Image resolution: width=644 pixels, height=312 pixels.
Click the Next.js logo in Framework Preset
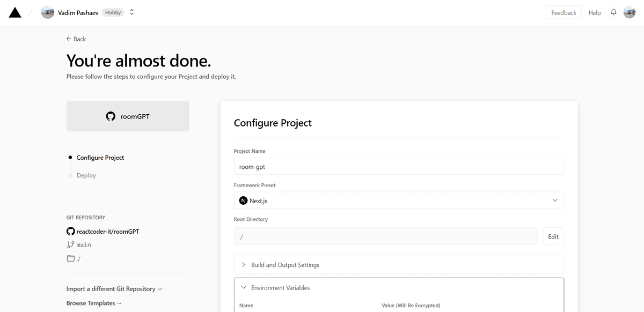point(243,200)
